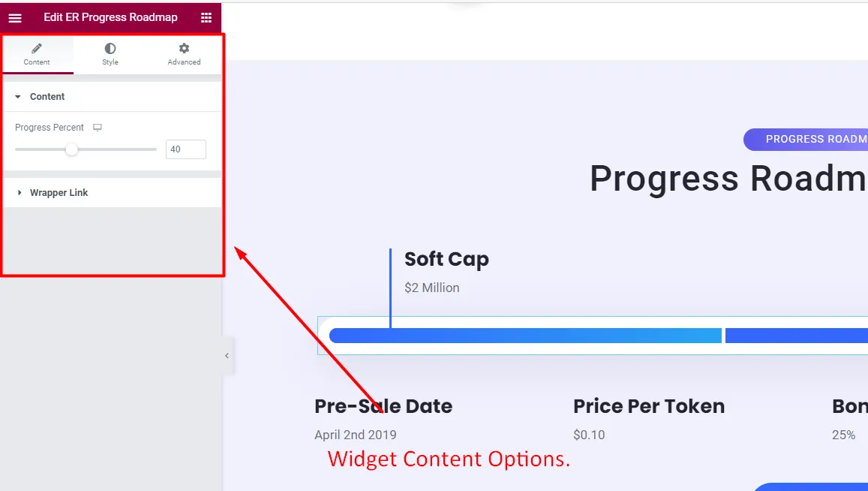
Task: Click the widgets panel grid icon
Action: point(206,17)
